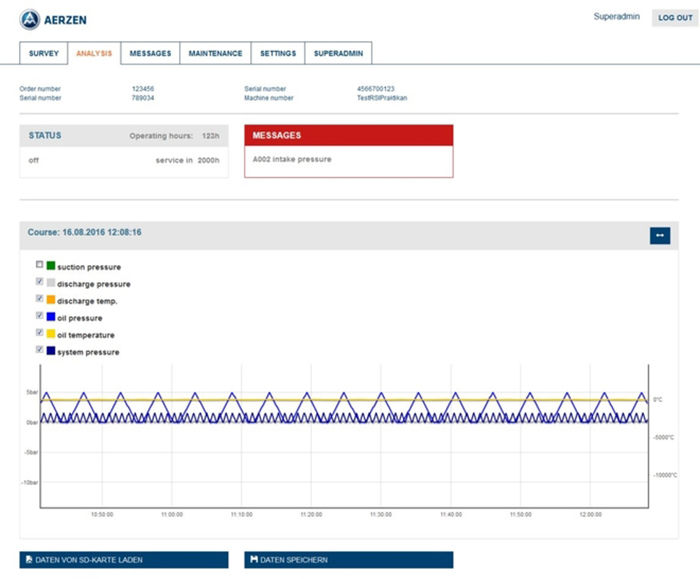700x579 pixels.
Task: Enable the suction pressure checkbox
Action: point(39,264)
